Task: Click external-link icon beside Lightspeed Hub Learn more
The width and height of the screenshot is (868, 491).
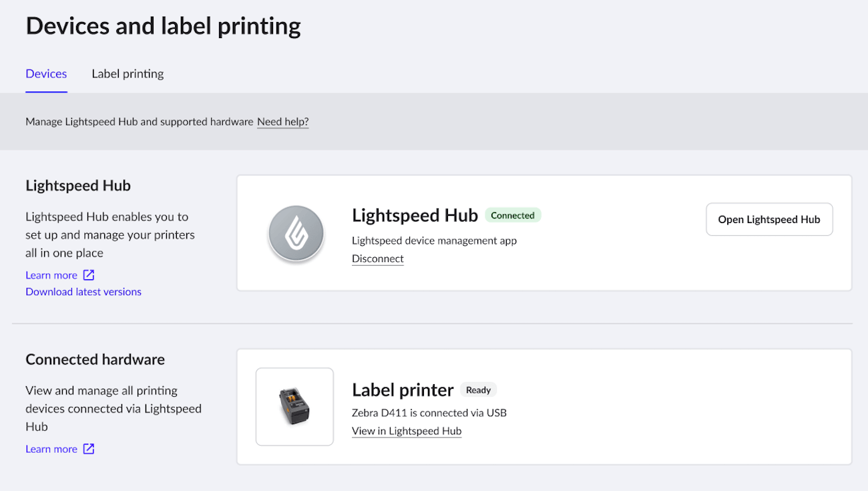Action: (x=89, y=275)
